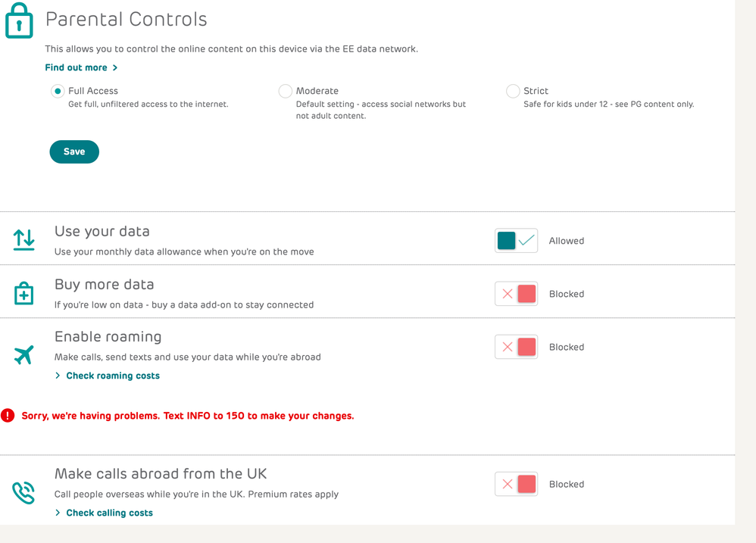Click the Parental Controls padlock icon

(x=19, y=20)
